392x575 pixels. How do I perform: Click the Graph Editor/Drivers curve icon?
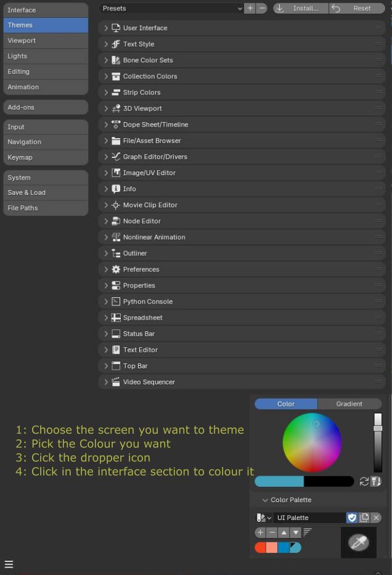pyautogui.click(x=116, y=157)
